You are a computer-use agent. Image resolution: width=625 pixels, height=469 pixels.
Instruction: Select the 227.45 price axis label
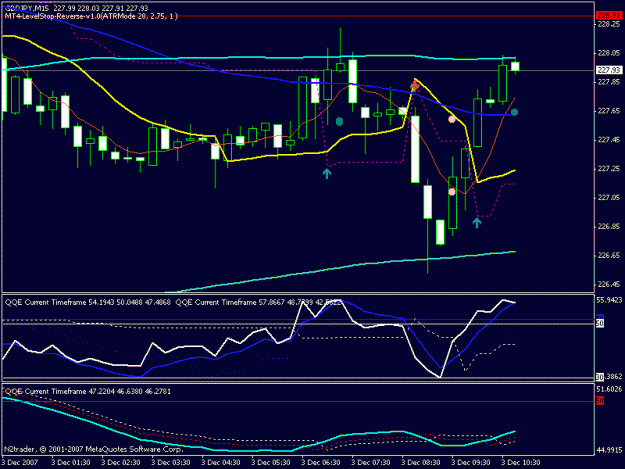pos(609,139)
